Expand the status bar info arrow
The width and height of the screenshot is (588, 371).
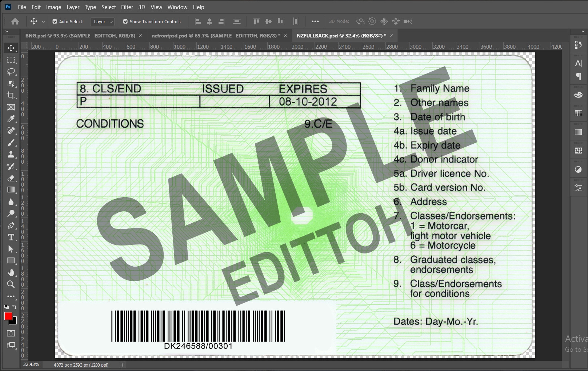coord(122,365)
